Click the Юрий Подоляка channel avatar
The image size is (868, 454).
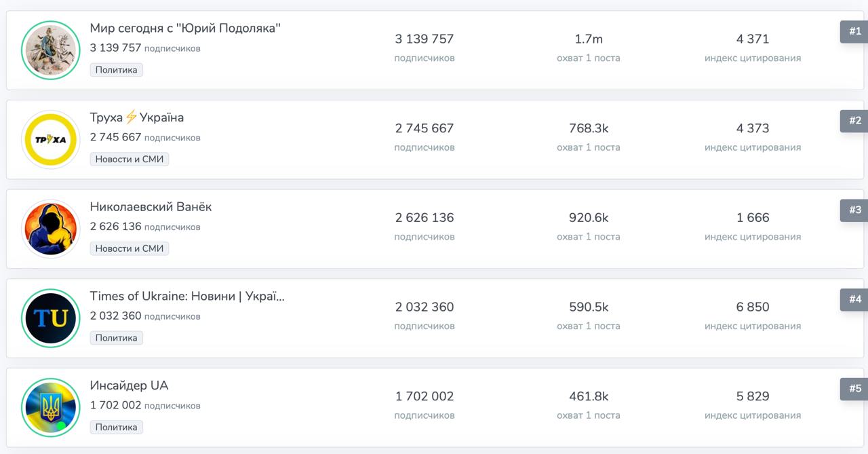(x=51, y=50)
